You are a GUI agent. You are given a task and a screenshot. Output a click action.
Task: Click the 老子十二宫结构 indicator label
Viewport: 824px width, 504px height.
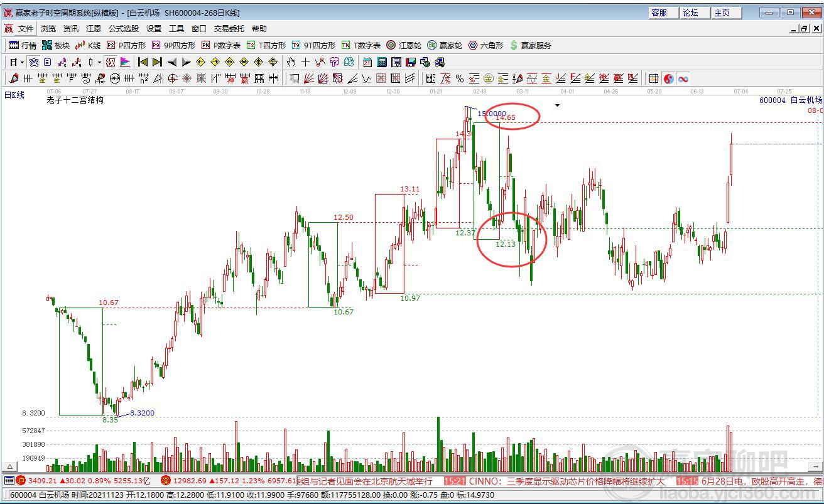pyautogui.click(x=75, y=100)
